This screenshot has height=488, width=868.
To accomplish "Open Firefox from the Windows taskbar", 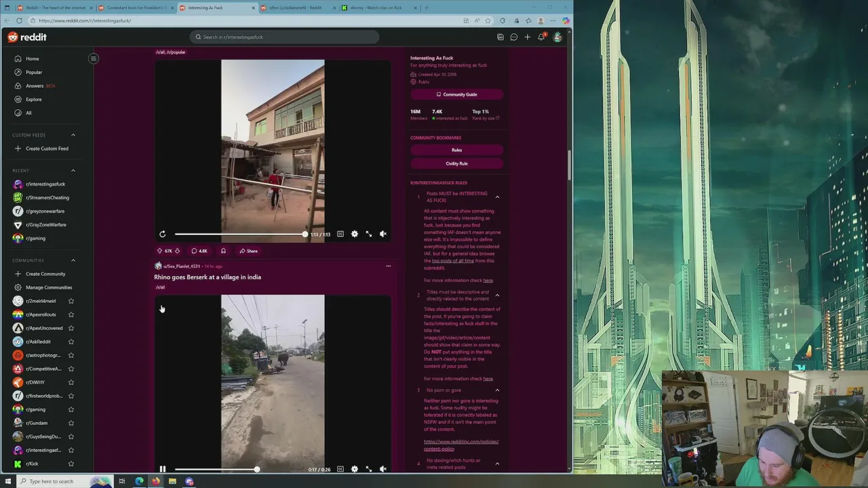I will tap(156, 481).
